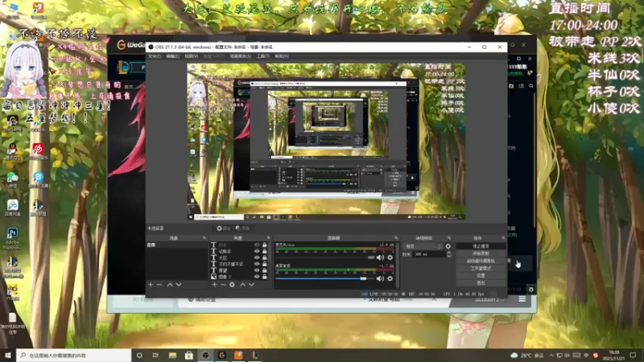The height and width of the screenshot is (362, 644).
Task: Open OBS settings from Controls panel
Action: (x=481, y=276)
